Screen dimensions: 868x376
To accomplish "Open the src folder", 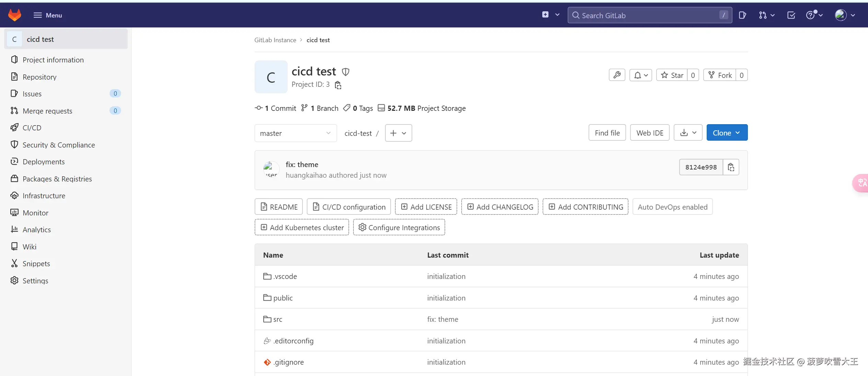I will 277,319.
